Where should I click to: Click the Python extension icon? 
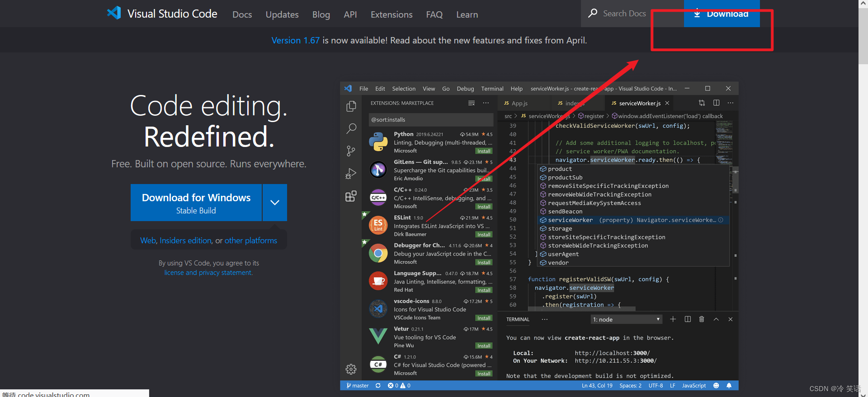point(378,142)
